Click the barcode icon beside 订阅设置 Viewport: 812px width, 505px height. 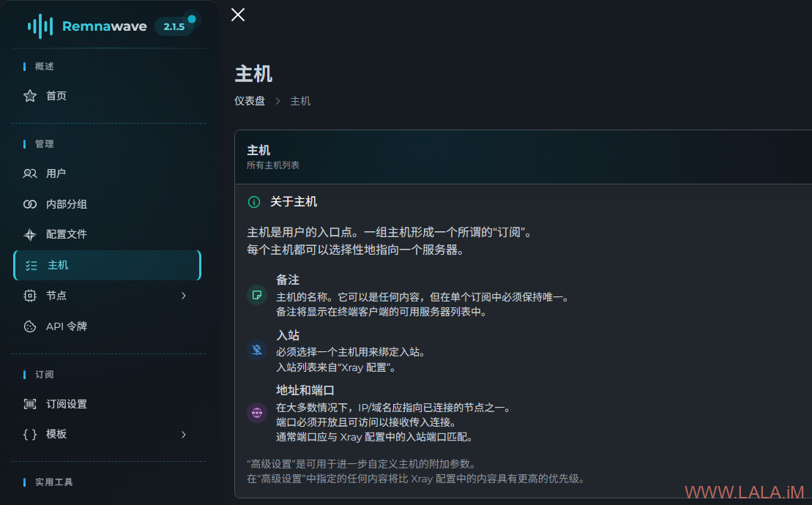[30, 404]
